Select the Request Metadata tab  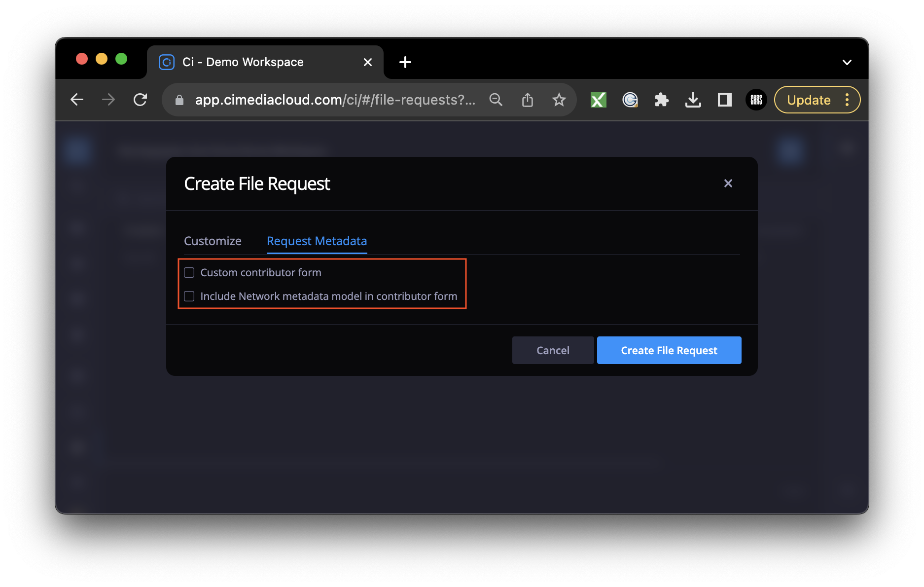click(x=317, y=241)
